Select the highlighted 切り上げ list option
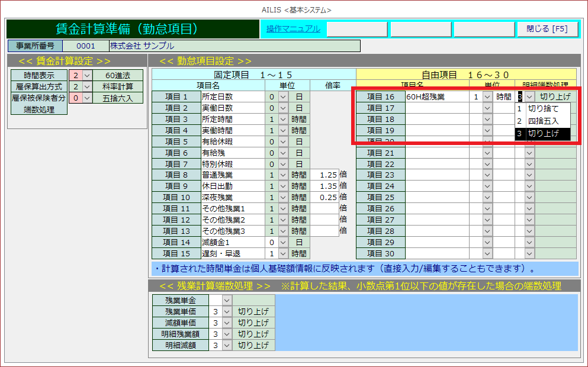This screenshot has width=588, height=367. [542, 134]
